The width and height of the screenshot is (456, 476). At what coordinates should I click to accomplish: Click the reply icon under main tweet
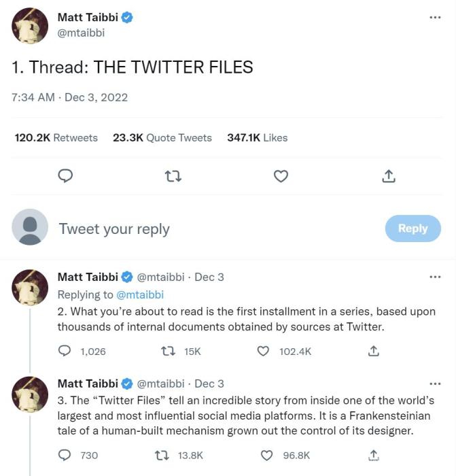(x=65, y=176)
